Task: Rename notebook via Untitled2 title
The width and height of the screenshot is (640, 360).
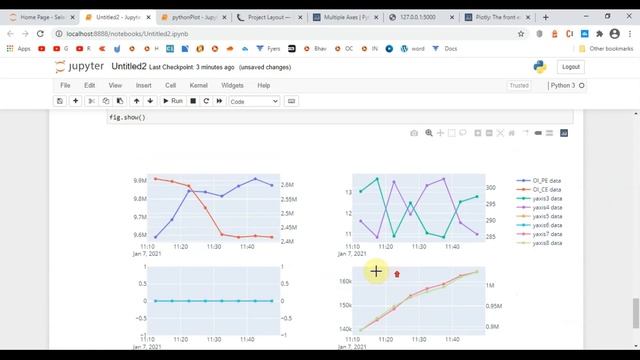Action: tap(129, 67)
